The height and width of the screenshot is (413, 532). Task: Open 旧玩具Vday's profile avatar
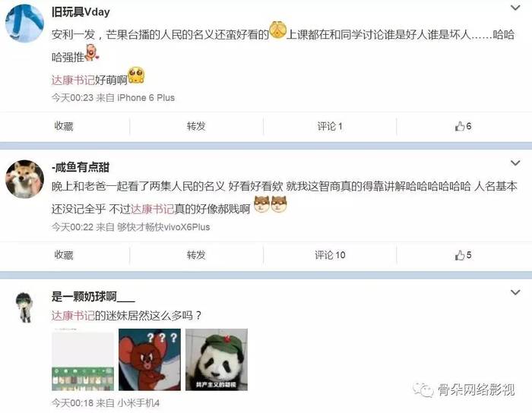(24, 24)
